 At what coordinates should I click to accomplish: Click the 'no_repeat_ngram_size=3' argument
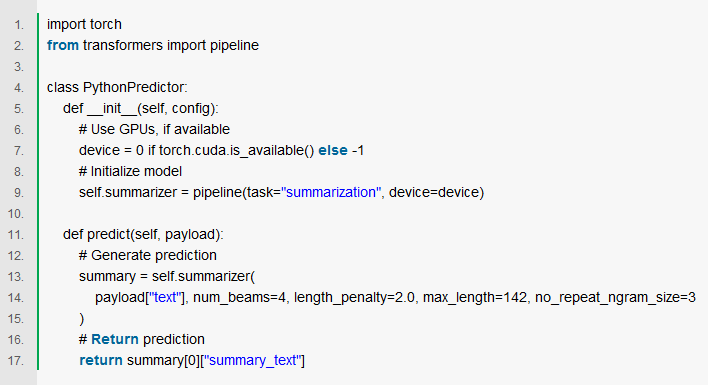point(615,298)
